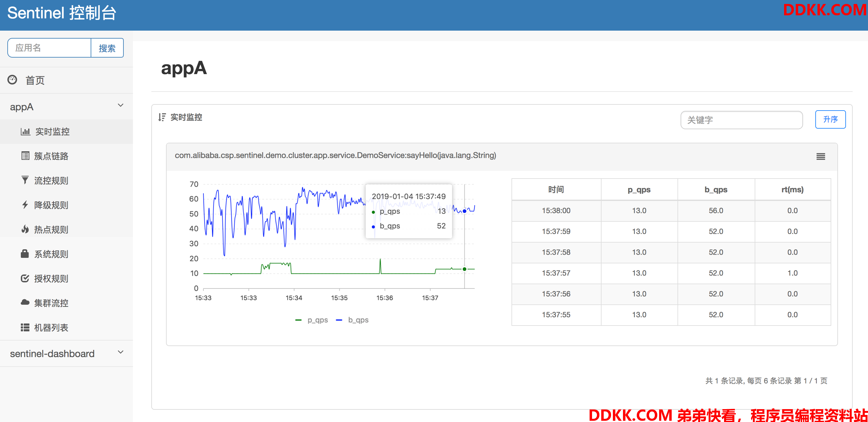Click the p_qps column header in table
This screenshot has height=422, width=868.
pyautogui.click(x=639, y=190)
